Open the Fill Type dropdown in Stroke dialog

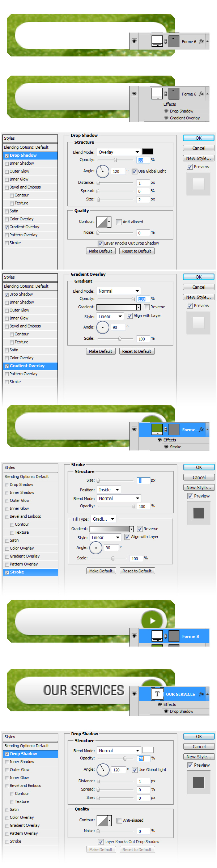click(x=103, y=519)
